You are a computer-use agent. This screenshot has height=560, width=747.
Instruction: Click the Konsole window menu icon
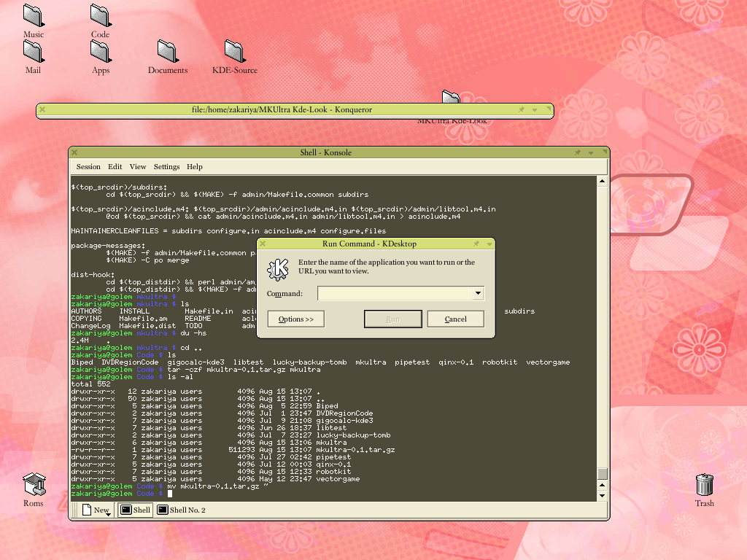pos(75,153)
